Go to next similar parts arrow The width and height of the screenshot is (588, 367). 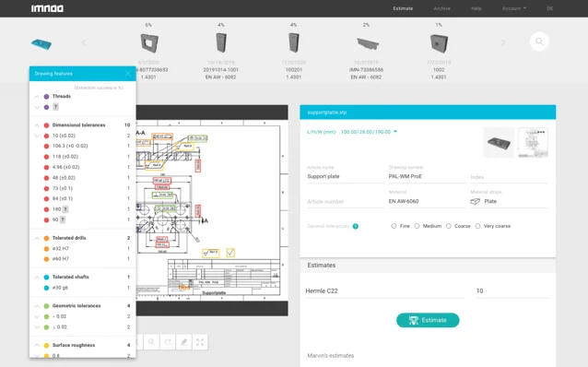click(x=503, y=42)
